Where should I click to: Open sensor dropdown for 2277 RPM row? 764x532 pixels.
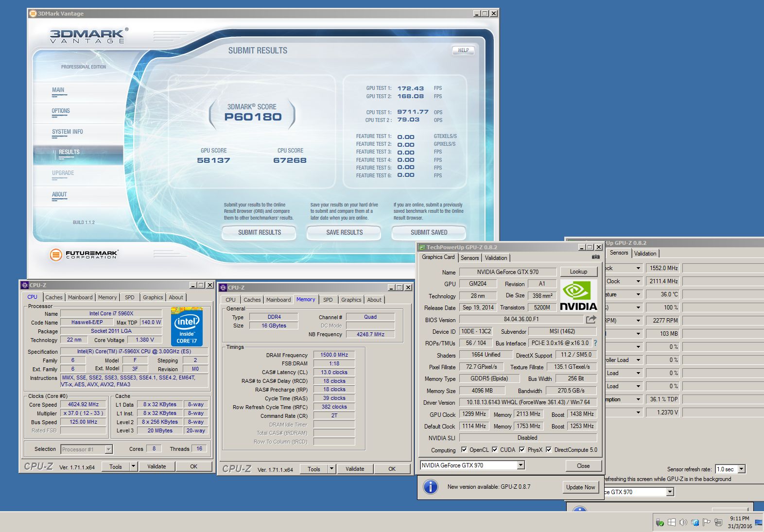pyautogui.click(x=638, y=321)
